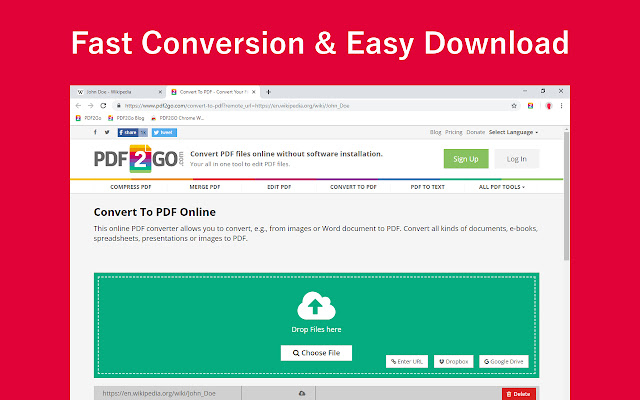Image resolution: width=640 pixels, height=400 pixels.
Task: Close the John Doe - Wikipedia tab
Action: click(x=160, y=92)
